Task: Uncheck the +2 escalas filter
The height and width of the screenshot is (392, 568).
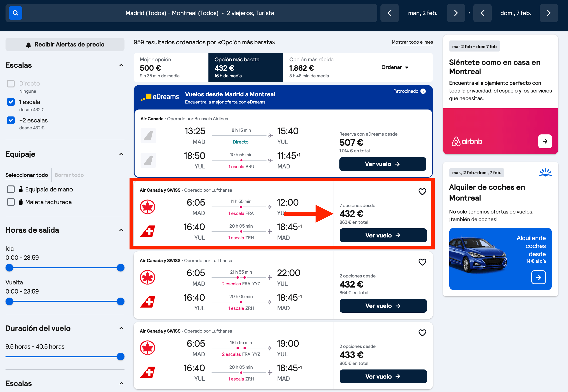Action: tap(11, 120)
